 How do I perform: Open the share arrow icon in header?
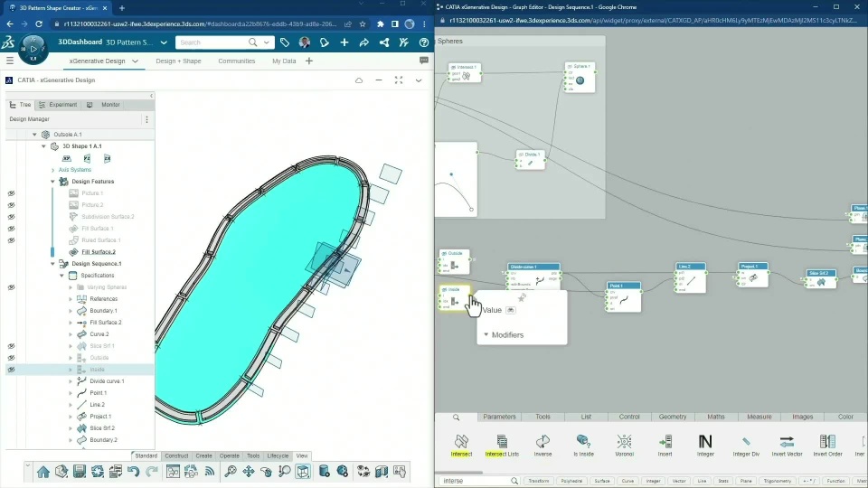pos(364,42)
